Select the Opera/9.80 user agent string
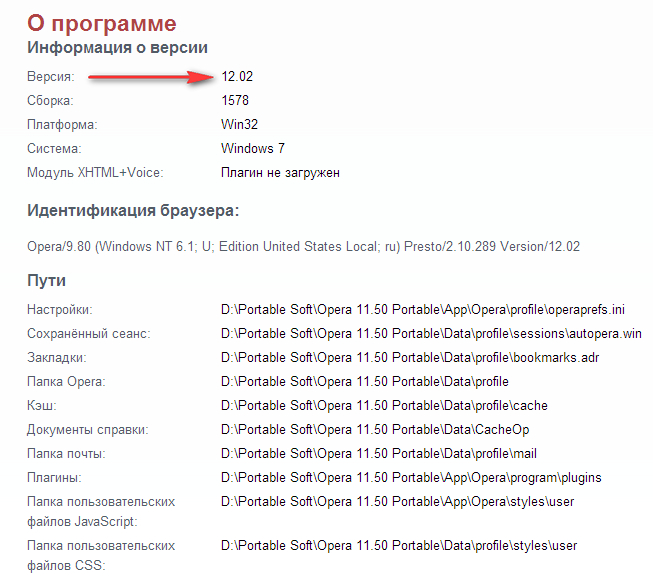This screenshot has height=583, width=653. (x=303, y=247)
